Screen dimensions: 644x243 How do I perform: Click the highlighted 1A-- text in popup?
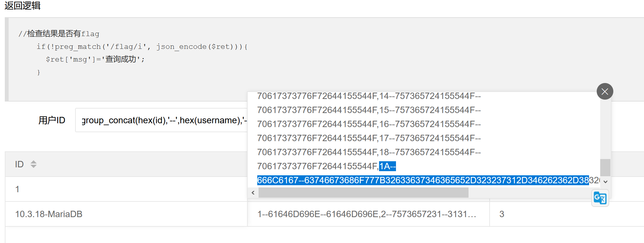click(x=387, y=166)
